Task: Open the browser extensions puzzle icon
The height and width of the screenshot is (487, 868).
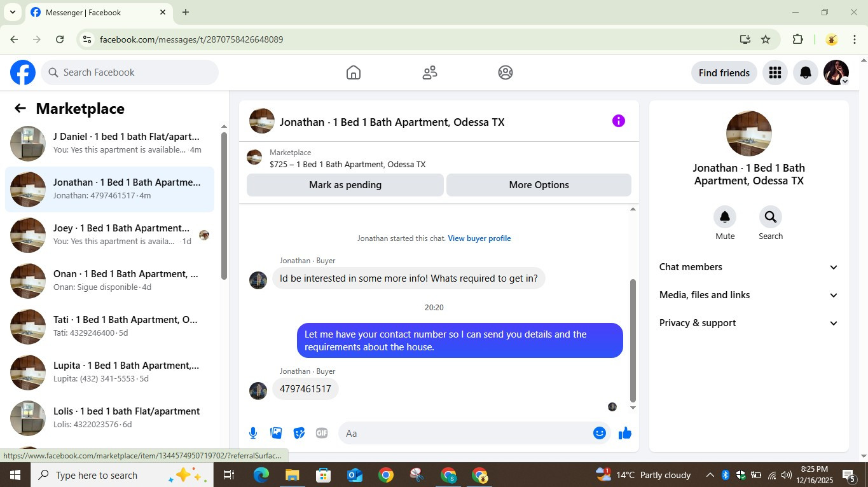Action: click(797, 39)
